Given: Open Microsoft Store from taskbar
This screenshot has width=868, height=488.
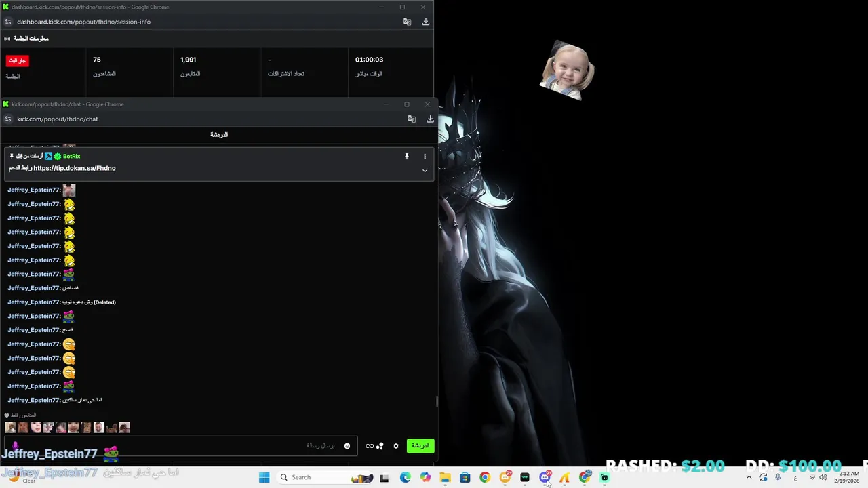Looking at the screenshot, I should pyautogui.click(x=465, y=477).
